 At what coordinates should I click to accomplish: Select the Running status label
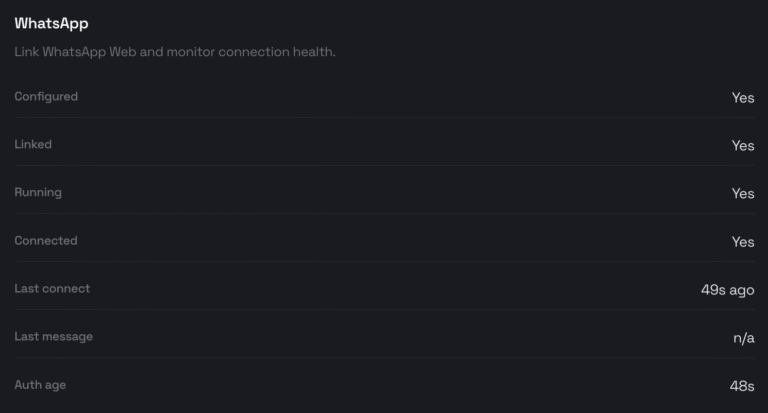[38, 193]
